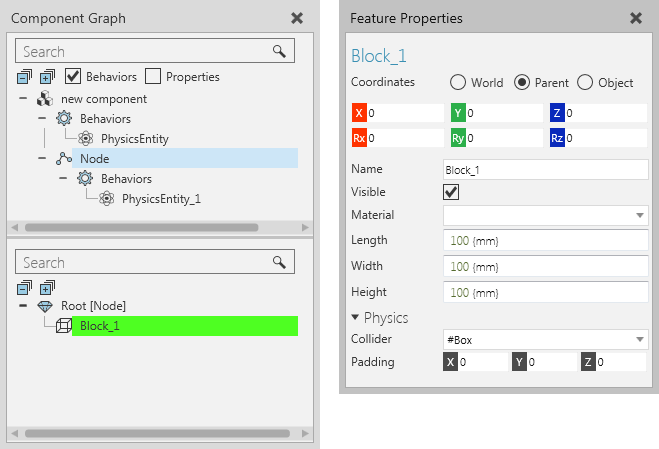
Task: Click the Node link icon in tree
Action: click(x=64, y=158)
